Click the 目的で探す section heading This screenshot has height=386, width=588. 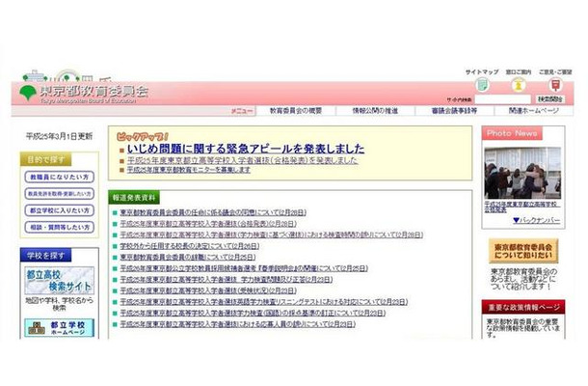coord(45,159)
